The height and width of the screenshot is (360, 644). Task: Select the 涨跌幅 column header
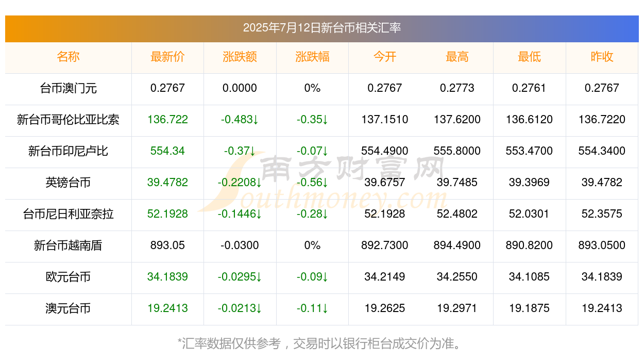click(x=312, y=57)
